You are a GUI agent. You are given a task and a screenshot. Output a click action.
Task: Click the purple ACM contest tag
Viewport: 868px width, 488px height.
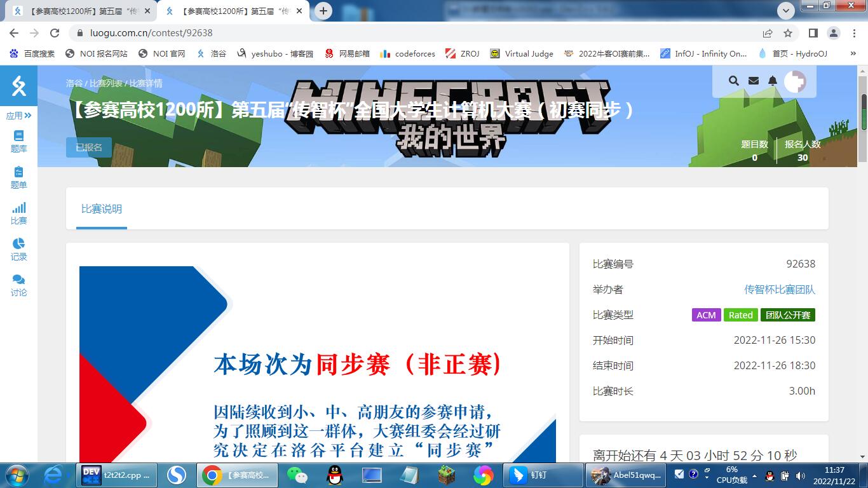[706, 315]
